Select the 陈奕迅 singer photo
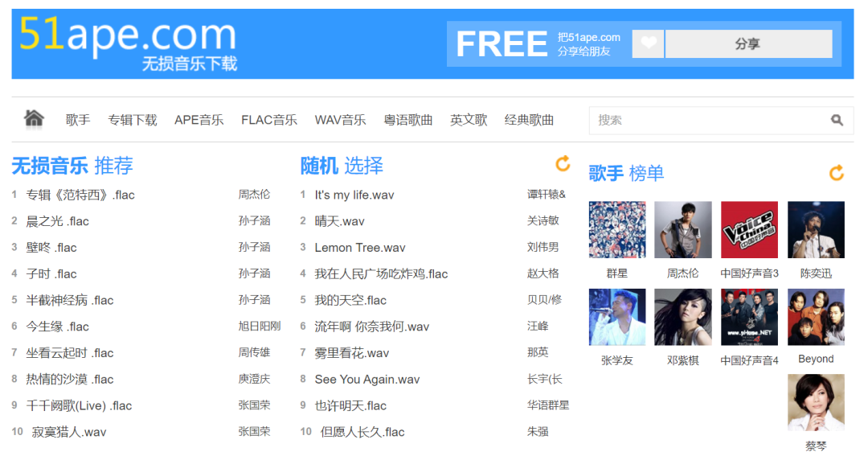868x452 pixels. (x=816, y=230)
